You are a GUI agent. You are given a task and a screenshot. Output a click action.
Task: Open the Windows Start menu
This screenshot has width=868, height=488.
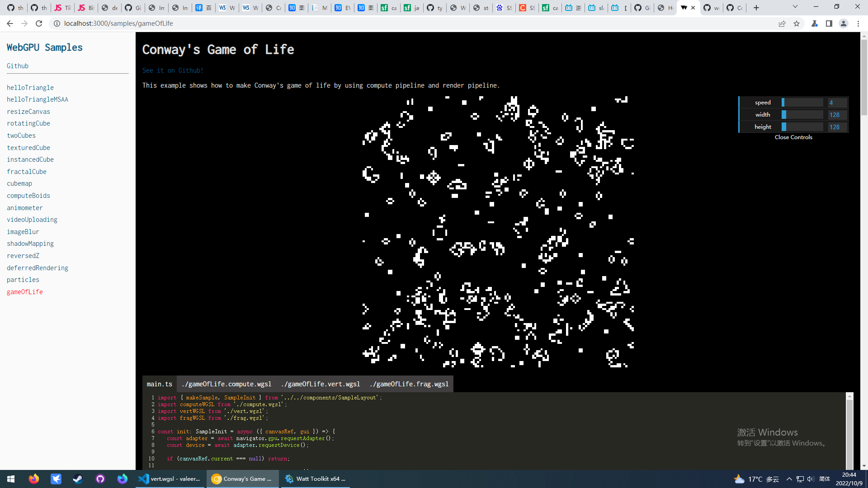(11, 479)
